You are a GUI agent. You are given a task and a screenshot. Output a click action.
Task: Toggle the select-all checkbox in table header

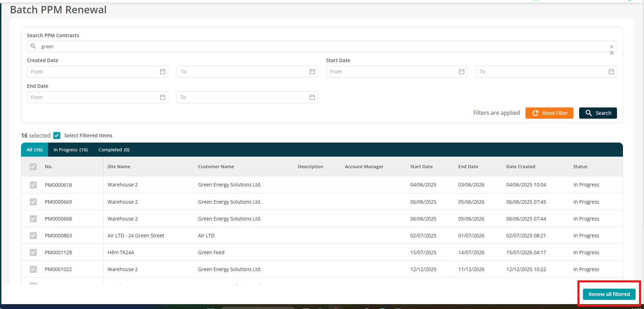coord(33,167)
